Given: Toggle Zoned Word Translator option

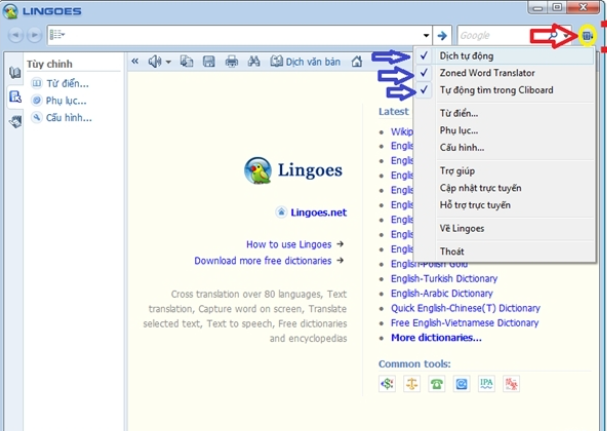Looking at the screenshot, I should tap(505, 73).
